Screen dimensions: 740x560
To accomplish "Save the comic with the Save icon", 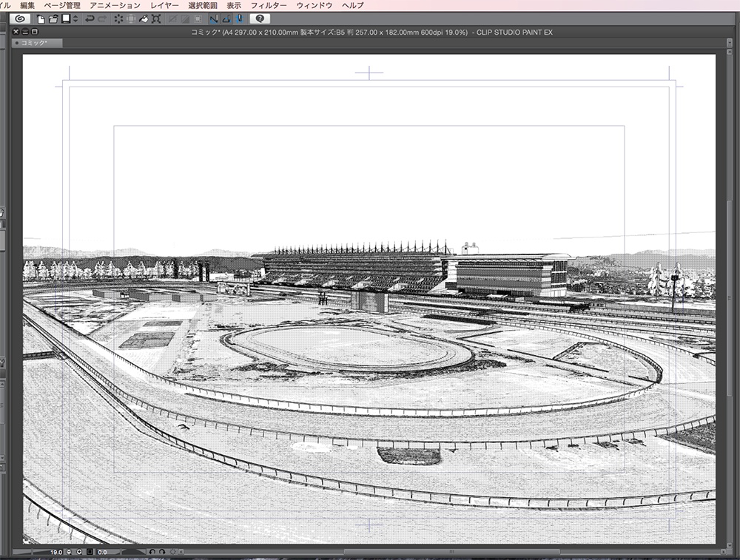I will 66,19.
